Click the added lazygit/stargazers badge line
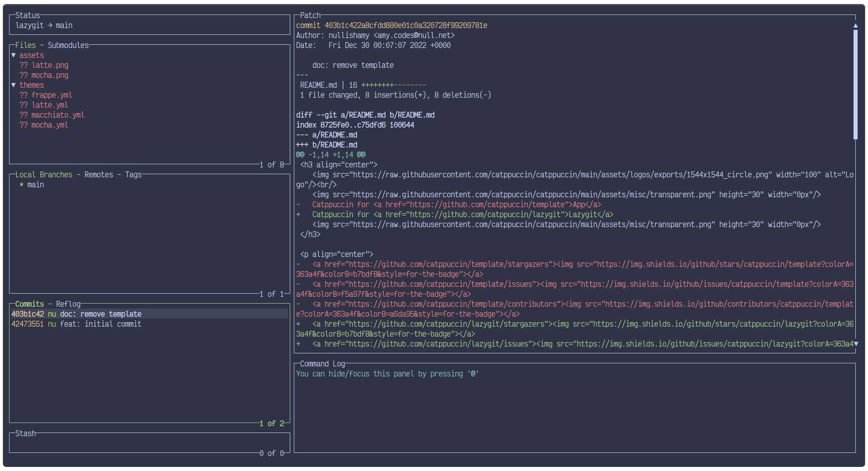Viewport: 868px width, 471px height. (575, 329)
